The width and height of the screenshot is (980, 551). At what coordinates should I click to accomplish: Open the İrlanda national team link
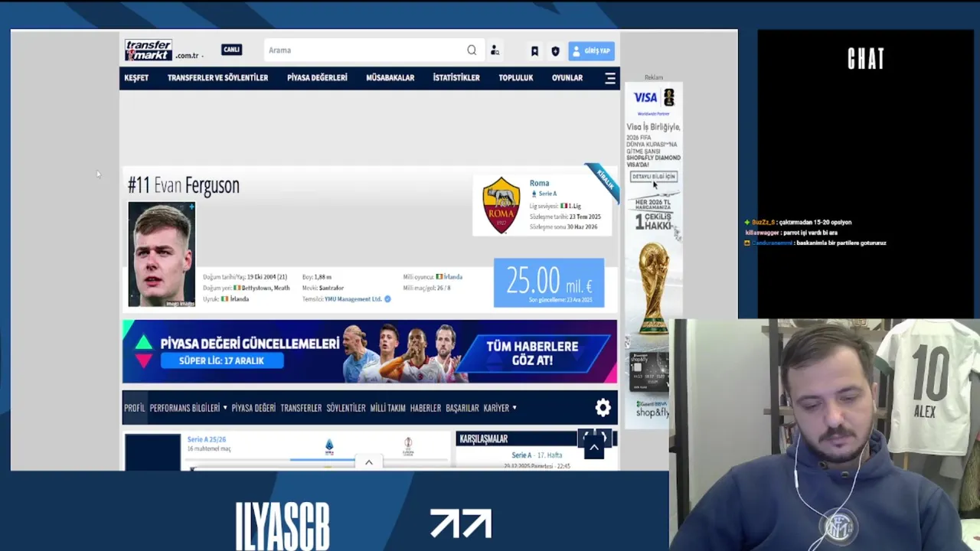tap(453, 277)
